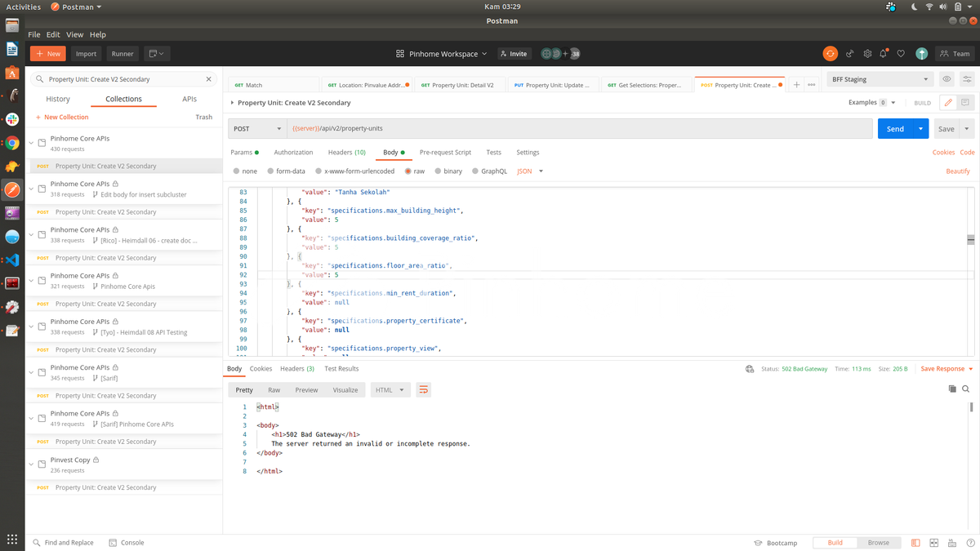The height and width of the screenshot is (551, 980).
Task: Open the View menu
Action: point(75,35)
